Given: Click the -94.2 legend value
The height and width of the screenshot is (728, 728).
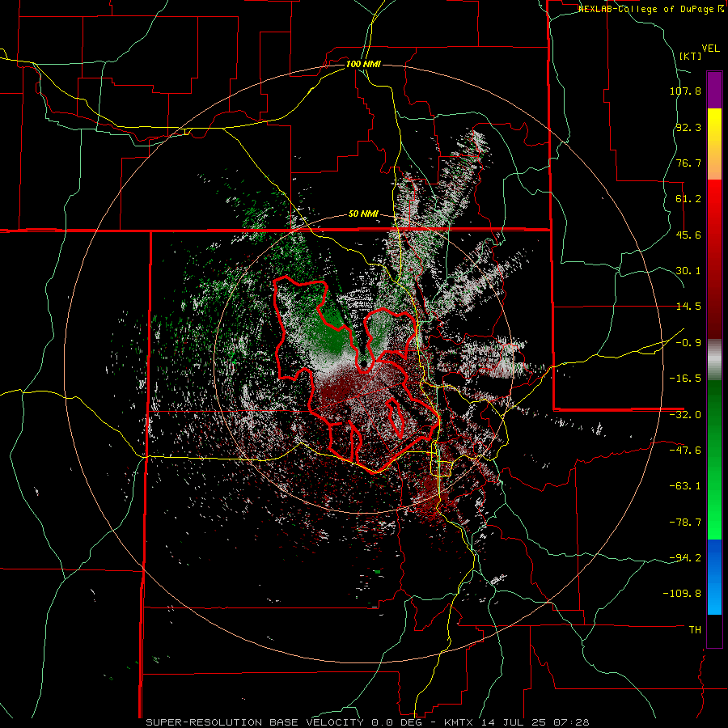Looking at the screenshot, I should tap(685, 558).
